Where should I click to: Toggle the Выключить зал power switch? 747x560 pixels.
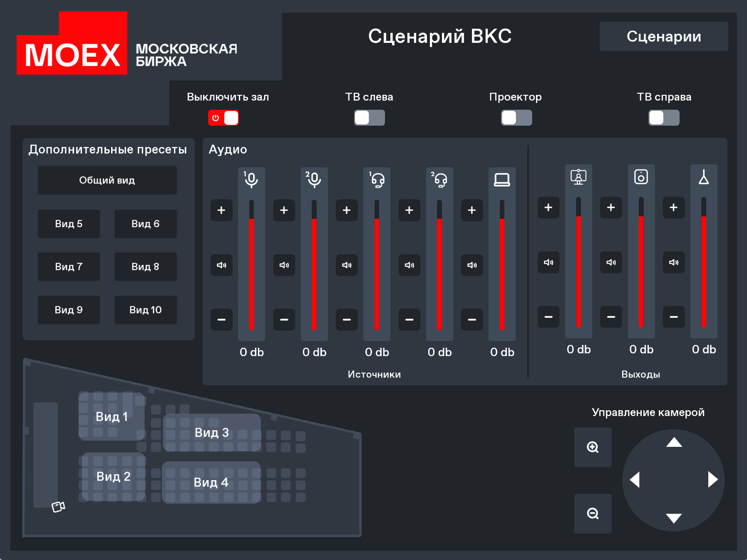pyautogui.click(x=223, y=118)
